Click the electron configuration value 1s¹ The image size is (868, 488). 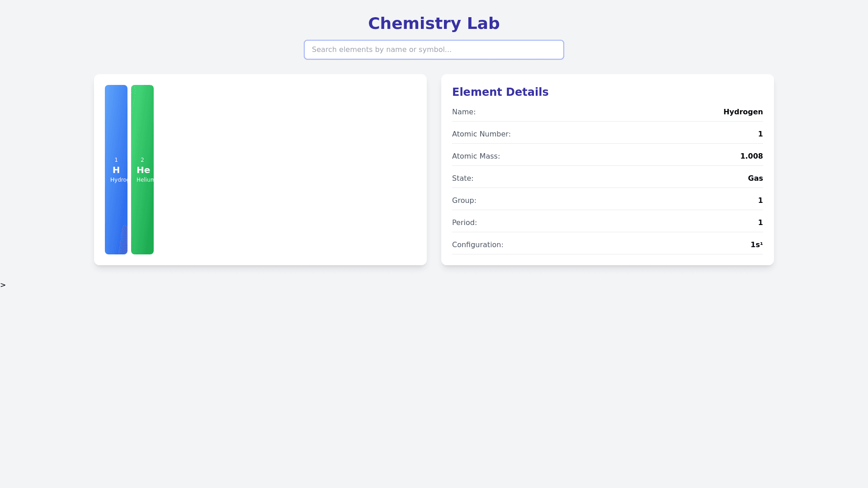tap(756, 245)
